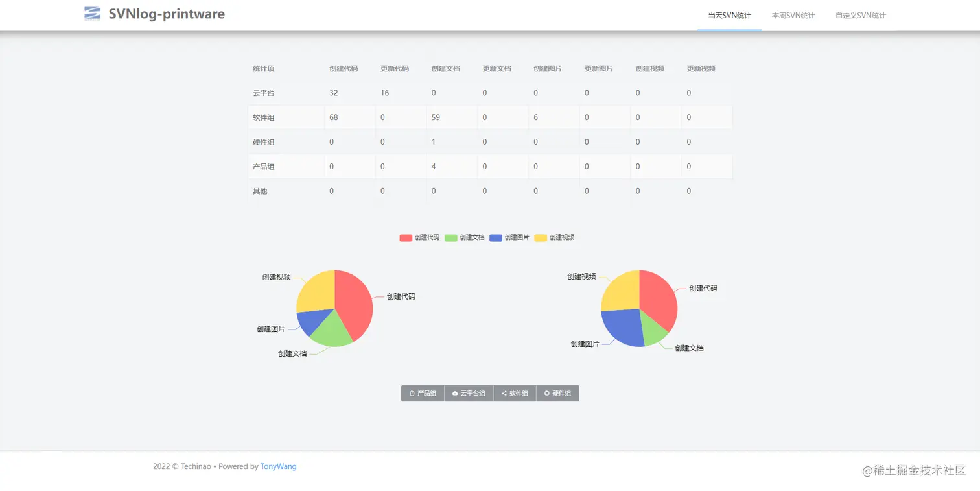This screenshot has width=980, height=491.
Task: Click the 更新文档 column header
Action: 497,69
